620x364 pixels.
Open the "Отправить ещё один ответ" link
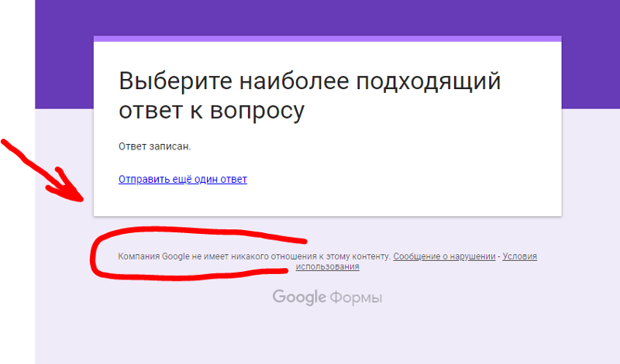183,179
